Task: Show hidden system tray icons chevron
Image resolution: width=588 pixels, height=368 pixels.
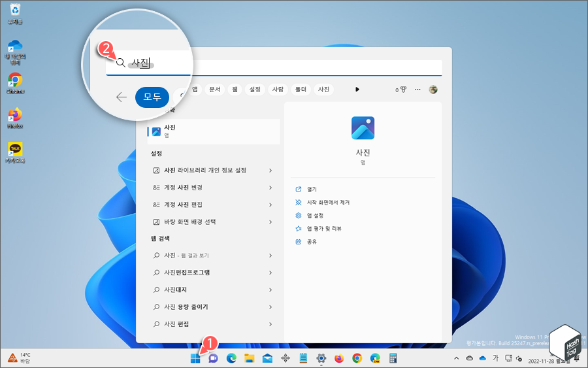Action: tap(457, 358)
